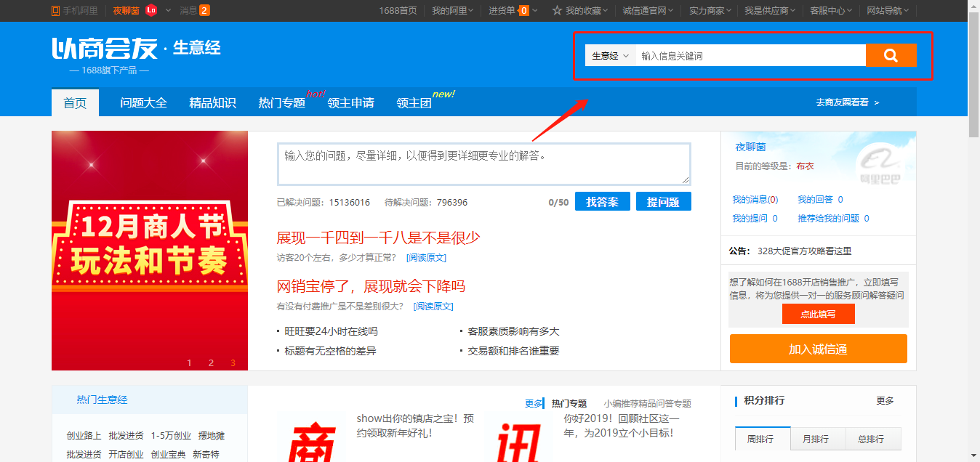Image resolution: width=980 pixels, height=462 pixels.
Task: Switch to the 问题大全 tab
Action: tap(145, 102)
